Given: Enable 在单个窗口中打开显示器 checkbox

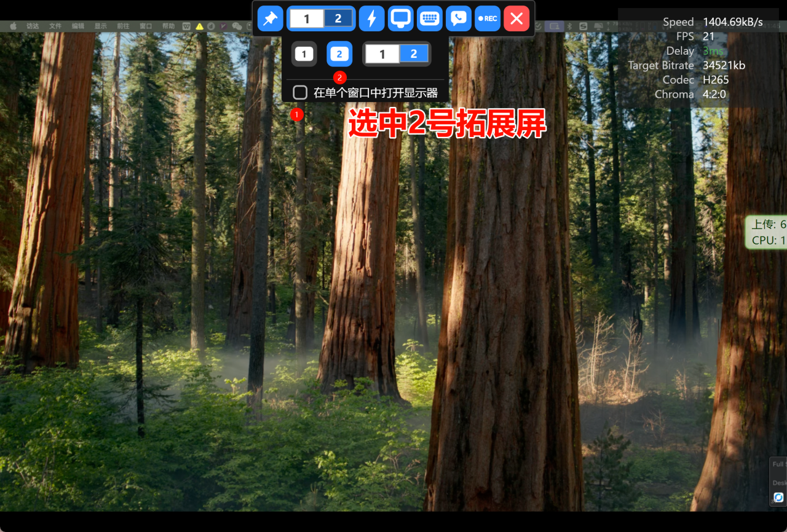Looking at the screenshot, I should pos(300,92).
